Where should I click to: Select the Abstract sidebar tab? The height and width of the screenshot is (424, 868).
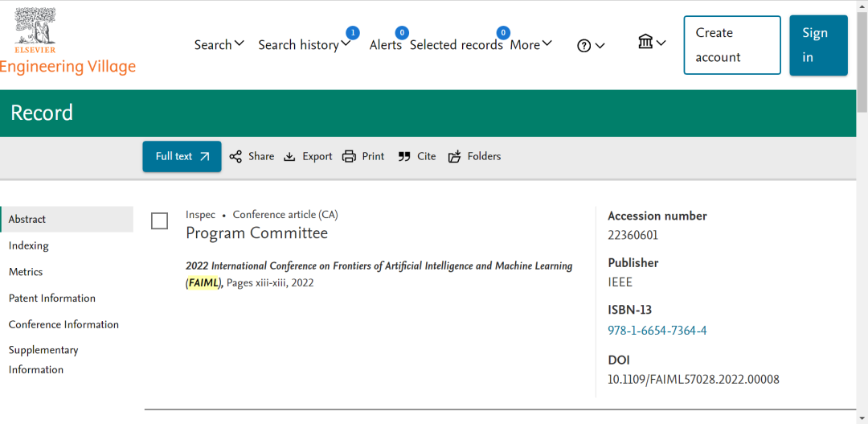click(x=67, y=219)
